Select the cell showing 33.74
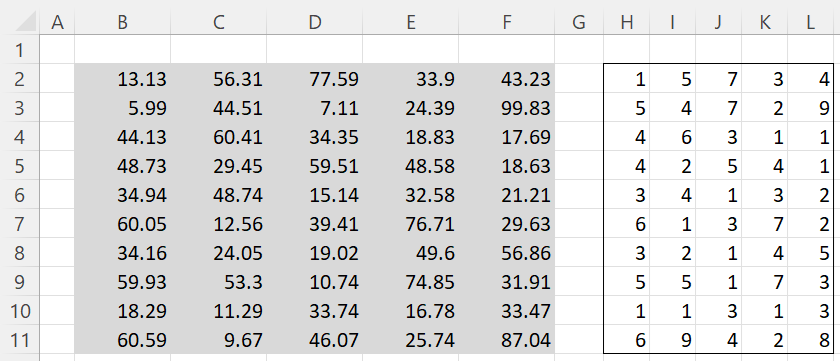The width and height of the screenshot is (840, 361). pos(314,310)
